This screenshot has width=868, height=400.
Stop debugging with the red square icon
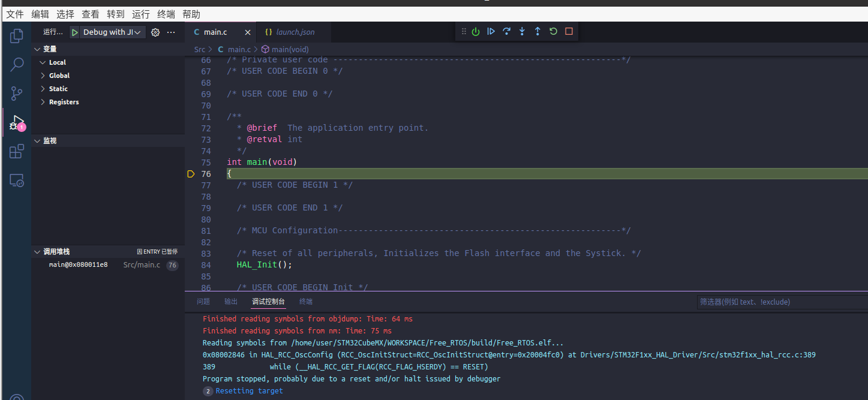(568, 31)
